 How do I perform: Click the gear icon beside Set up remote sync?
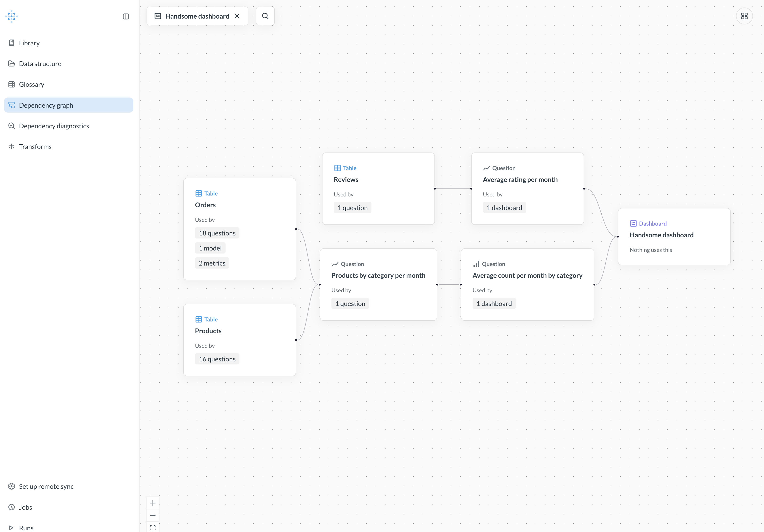point(11,486)
